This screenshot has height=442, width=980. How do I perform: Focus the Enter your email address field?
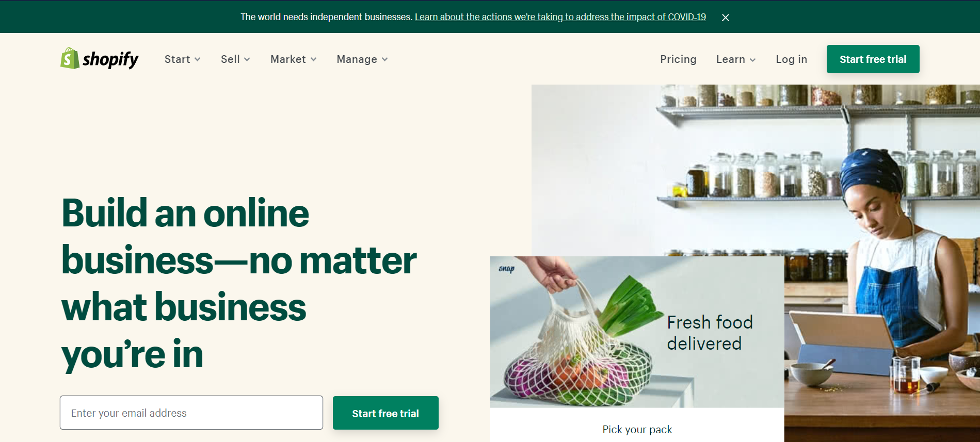coord(191,413)
